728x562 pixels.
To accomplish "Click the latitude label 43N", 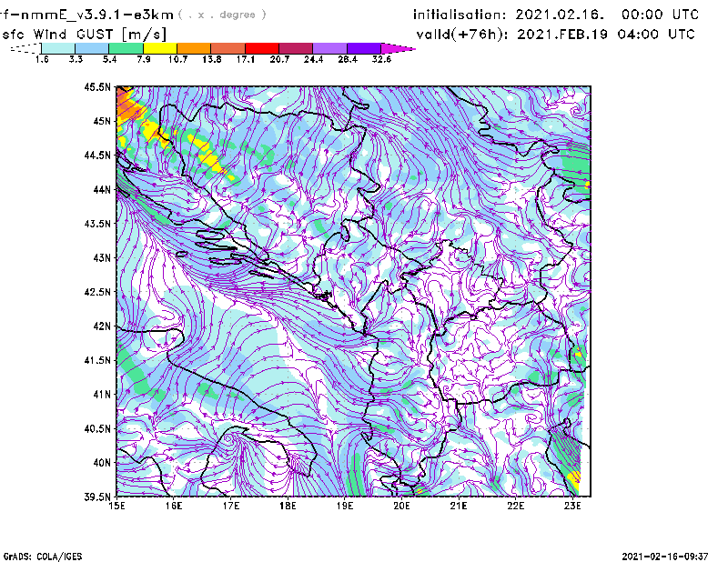I will (x=102, y=257).
